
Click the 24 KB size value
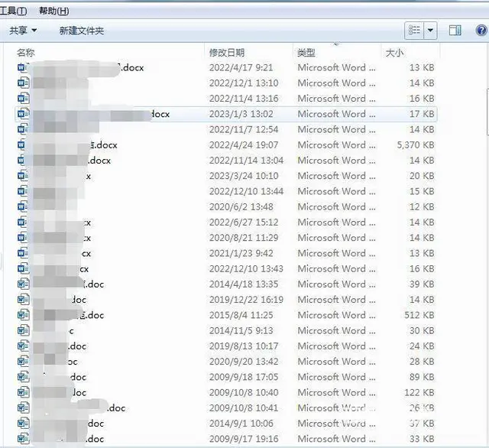click(x=422, y=346)
